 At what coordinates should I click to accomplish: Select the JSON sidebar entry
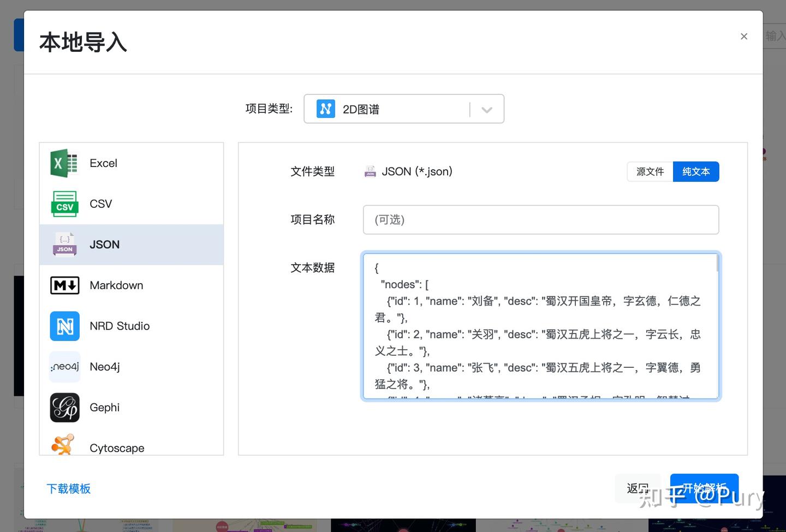coord(104,244)
